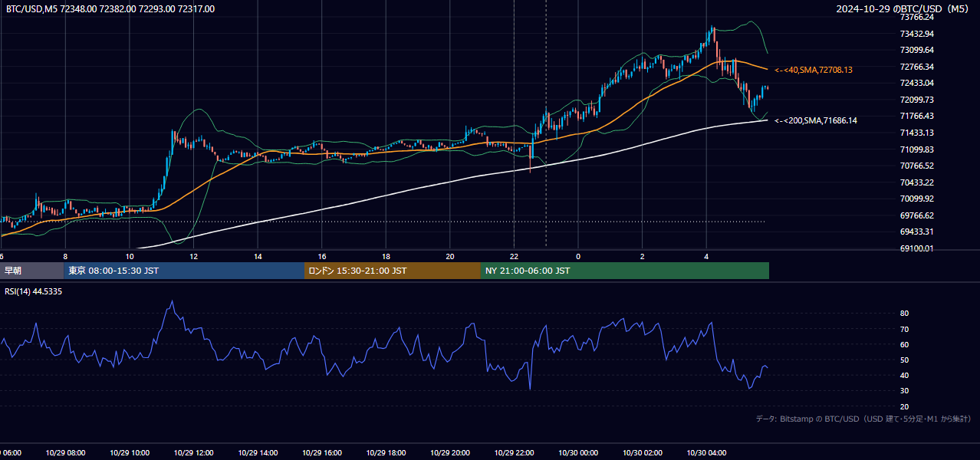Select the NY 21:00-06:00 JST session bar
The width and height of the screenshot is (980, 460).
pos(625,271)
